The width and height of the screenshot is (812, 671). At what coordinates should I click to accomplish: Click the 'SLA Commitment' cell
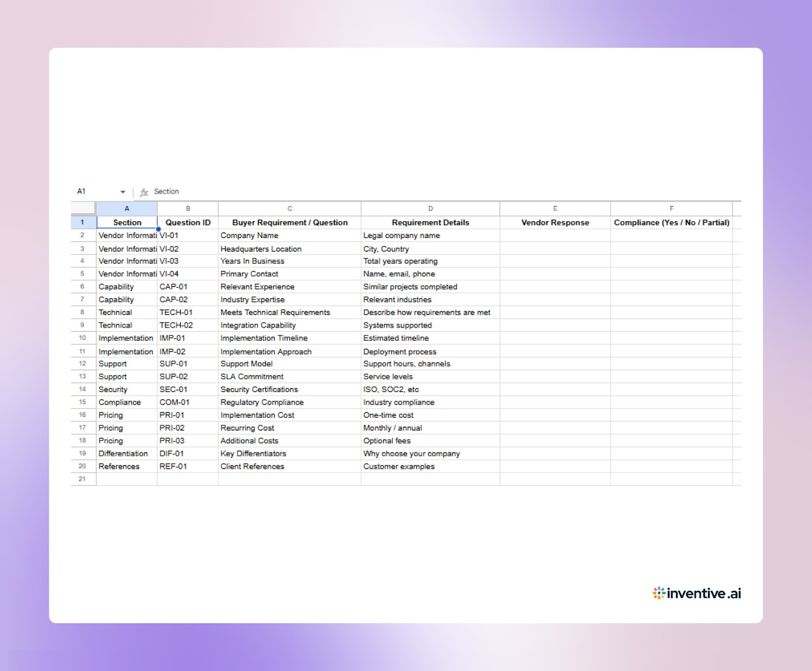click(x=289, y=377)
